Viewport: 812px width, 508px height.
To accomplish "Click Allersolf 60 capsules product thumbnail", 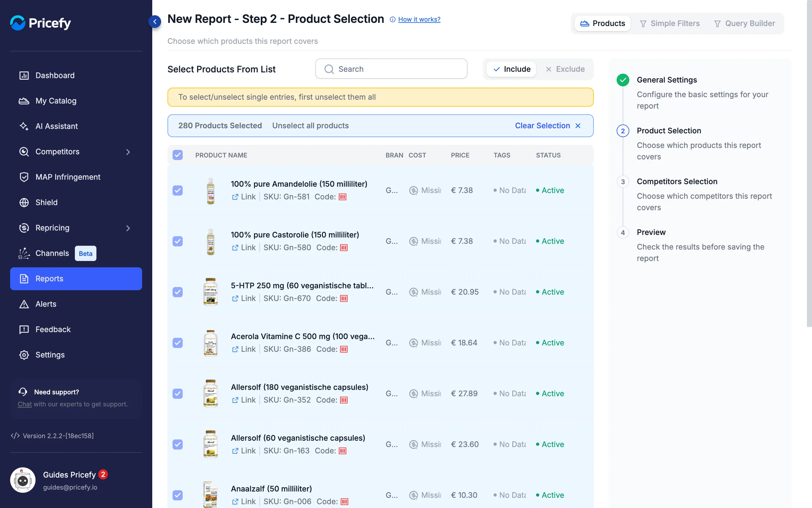I will tap(211, 444).
